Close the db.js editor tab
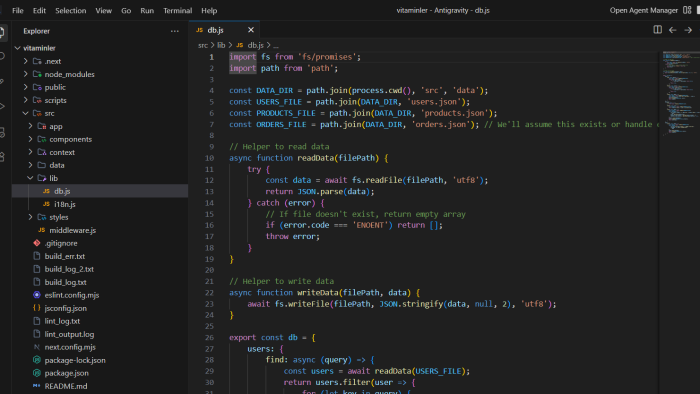The height and width of the screenshot is (394, 700). 251,30
